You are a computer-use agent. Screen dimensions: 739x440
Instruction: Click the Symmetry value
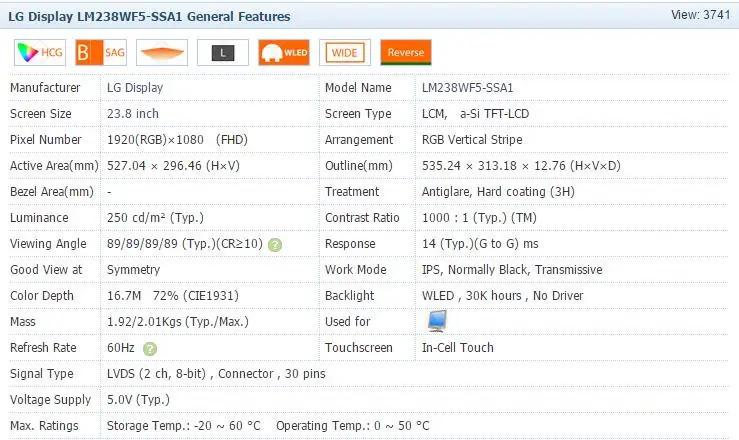tap(133, 270)
